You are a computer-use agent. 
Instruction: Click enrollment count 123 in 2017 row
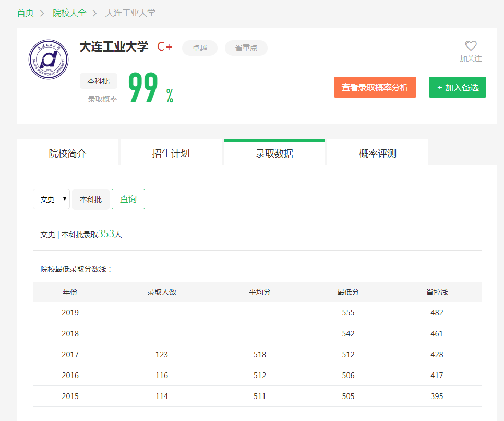(x=162, y=354)
